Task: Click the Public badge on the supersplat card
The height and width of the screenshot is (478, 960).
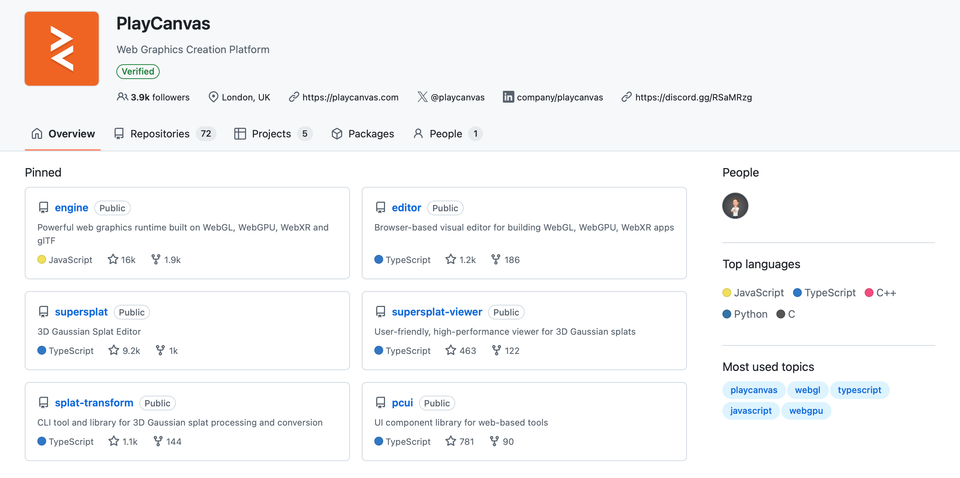Action: (132, 312)
